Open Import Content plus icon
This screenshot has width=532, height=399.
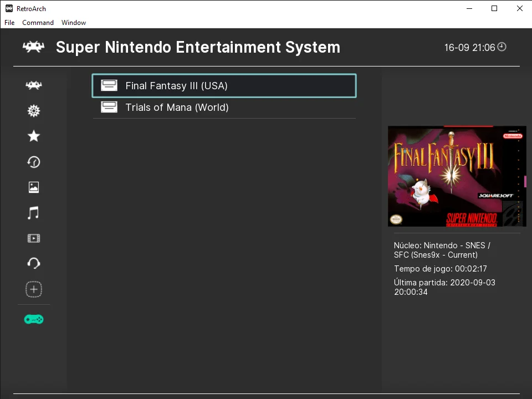pyautogui.click(x=34, y=289)
